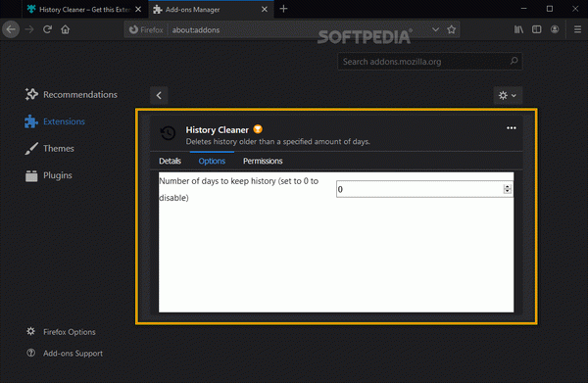Open a new browser tab
This screenshot has height=383, width=588.
284,9
